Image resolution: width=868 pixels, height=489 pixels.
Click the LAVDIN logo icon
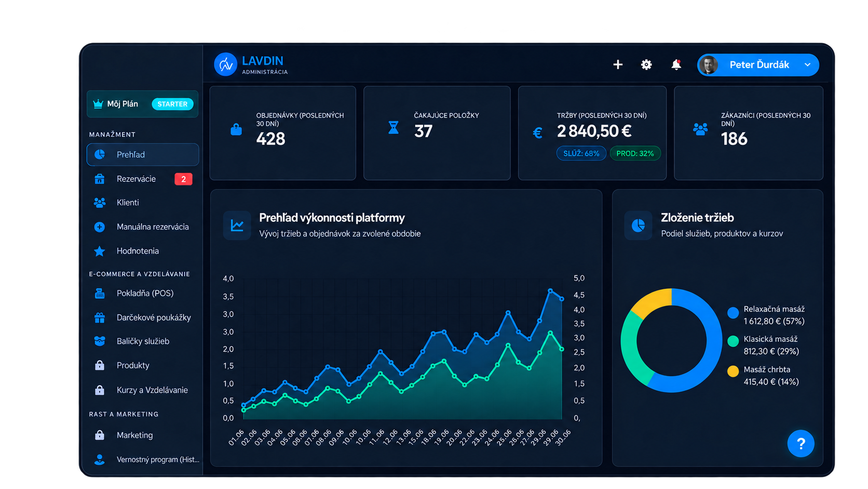(x=225, y=64)
